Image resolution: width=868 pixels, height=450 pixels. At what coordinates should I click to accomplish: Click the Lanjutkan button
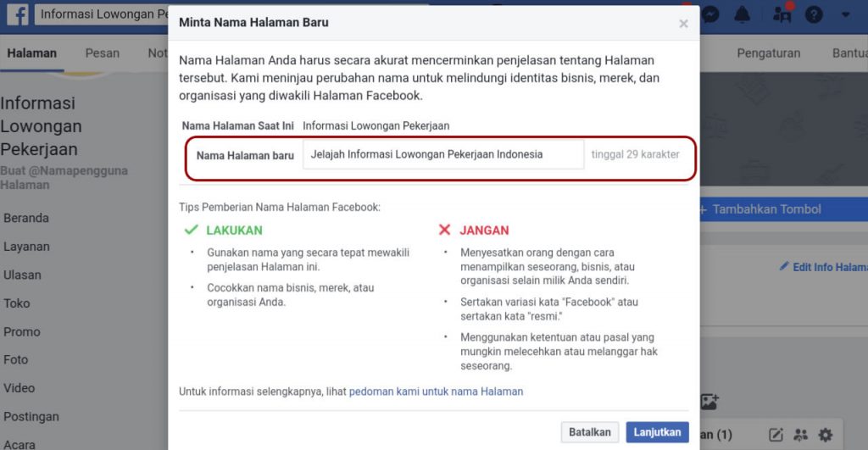(657, 432)
